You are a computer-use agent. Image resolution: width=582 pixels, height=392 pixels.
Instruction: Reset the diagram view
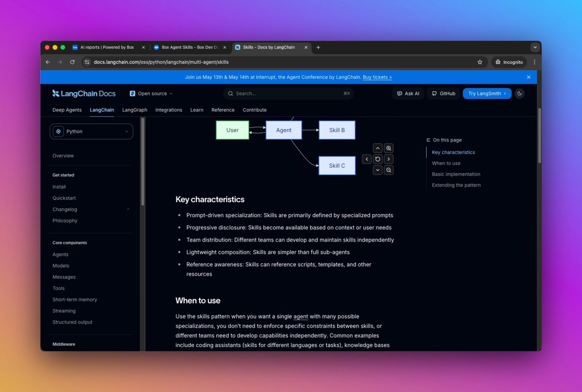(378, 159)
